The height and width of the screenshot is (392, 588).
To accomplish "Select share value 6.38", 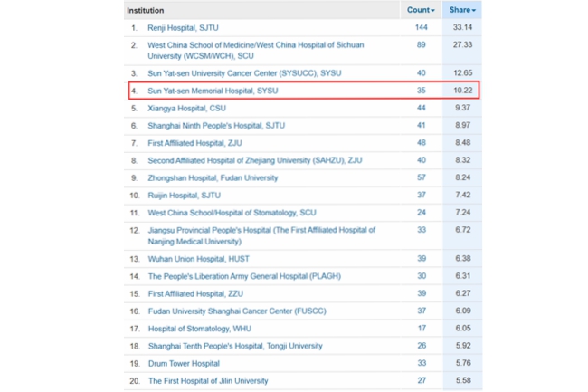I will 463,258.
